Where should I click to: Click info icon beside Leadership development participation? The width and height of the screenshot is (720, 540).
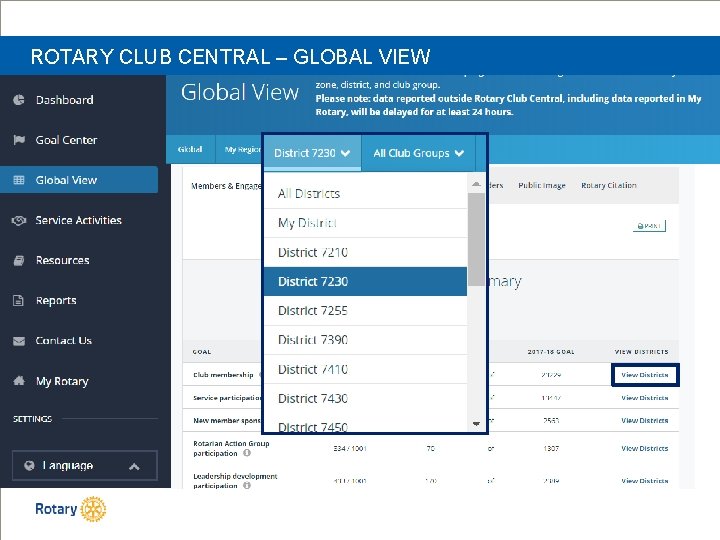[247, 485]
